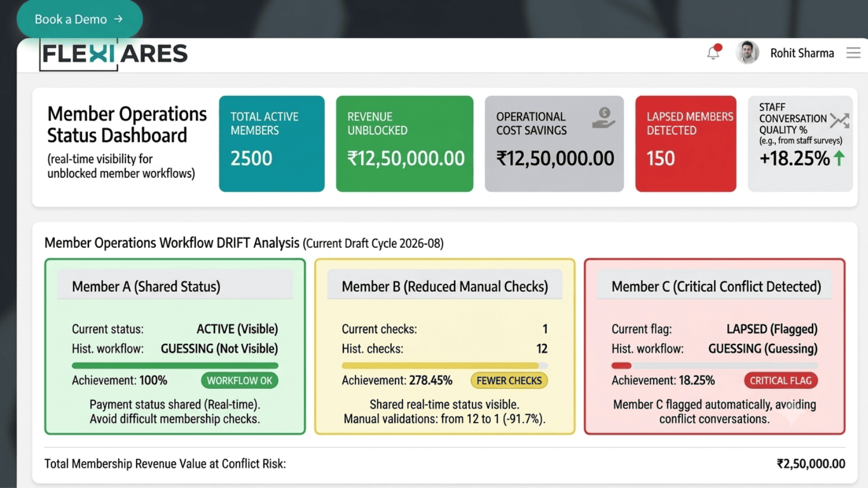Click Member A green progress bar
The width and height of the screenshot is (868, 488).
175,365
